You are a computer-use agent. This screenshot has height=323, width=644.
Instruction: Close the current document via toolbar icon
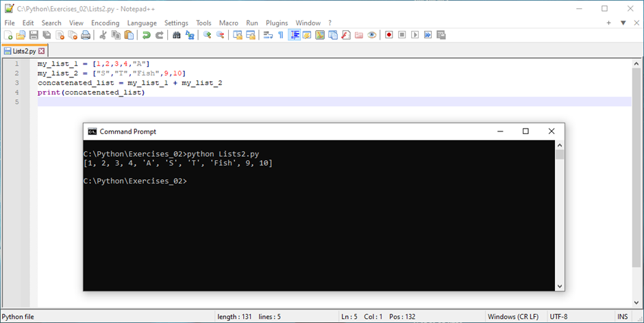coord(60,36)
